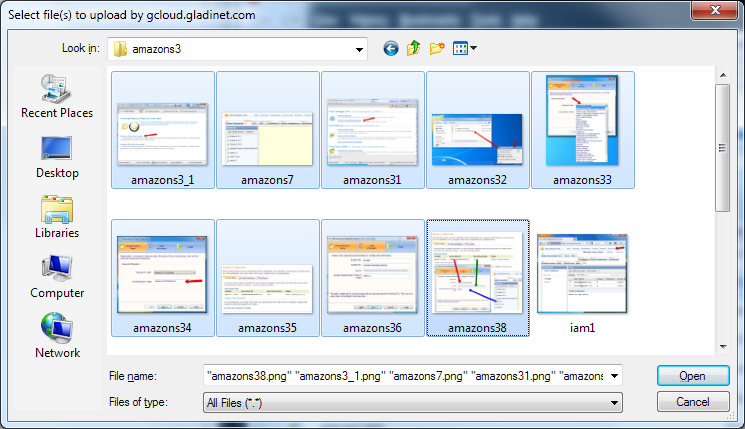The image size is (745, 429).
Task: Click the vertical scrollbar thumb
Action: (x=723, y=148)
